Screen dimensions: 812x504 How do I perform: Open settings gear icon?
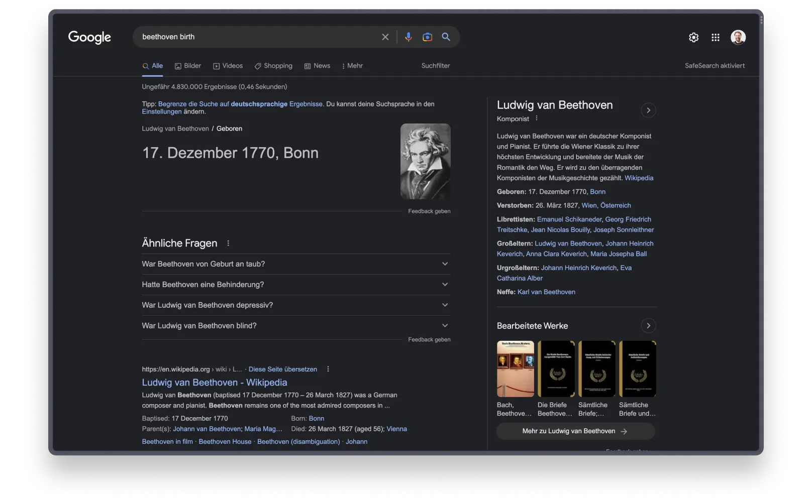click(x=693, y=37)
